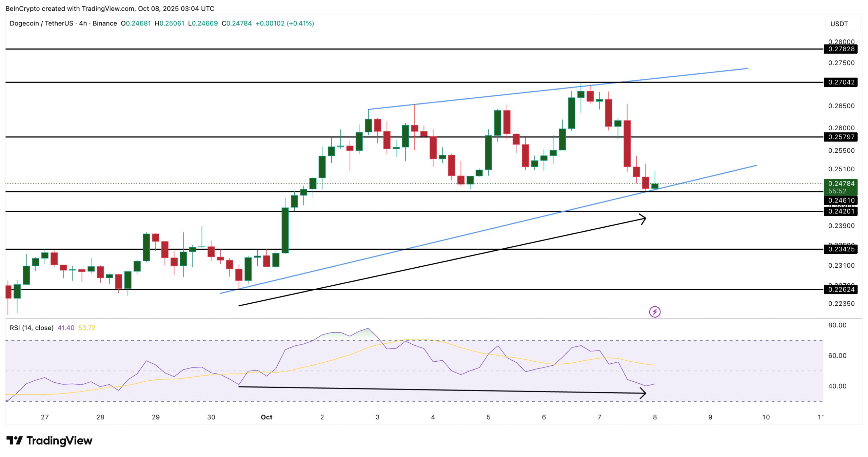The width and height of the screenshot is (868, 457).
Task: Click the TradingView logo icon
Action: click(15, 440)
